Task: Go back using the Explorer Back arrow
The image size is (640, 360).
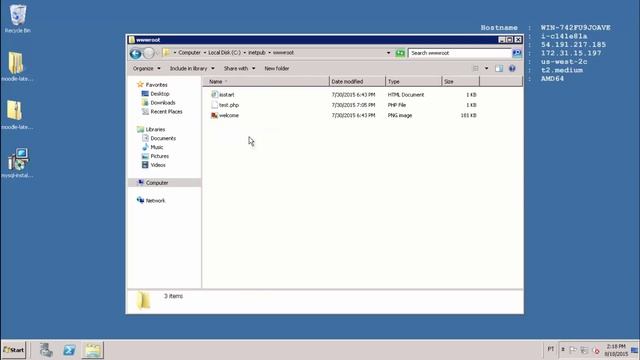Action: [136, 53]
